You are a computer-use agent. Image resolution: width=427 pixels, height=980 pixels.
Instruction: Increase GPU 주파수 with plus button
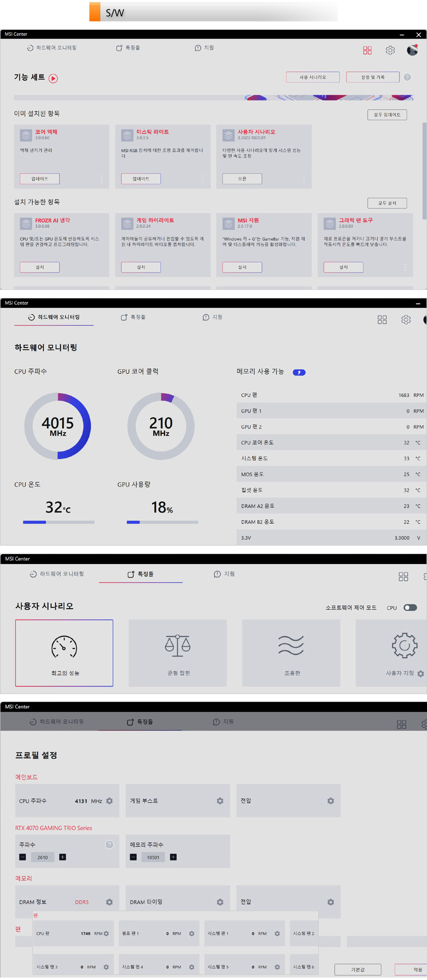coord(63,857)
